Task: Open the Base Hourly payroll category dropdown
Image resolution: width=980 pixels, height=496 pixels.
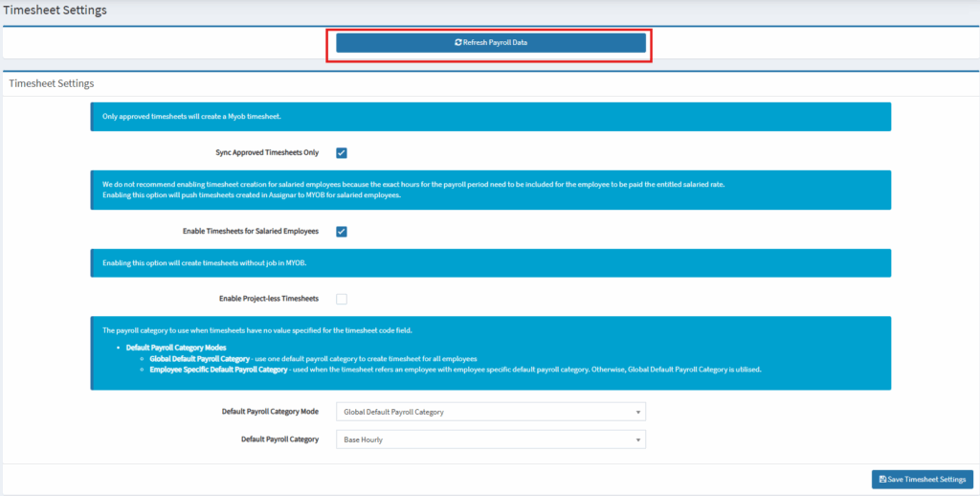Action: [x=490, y=440]
